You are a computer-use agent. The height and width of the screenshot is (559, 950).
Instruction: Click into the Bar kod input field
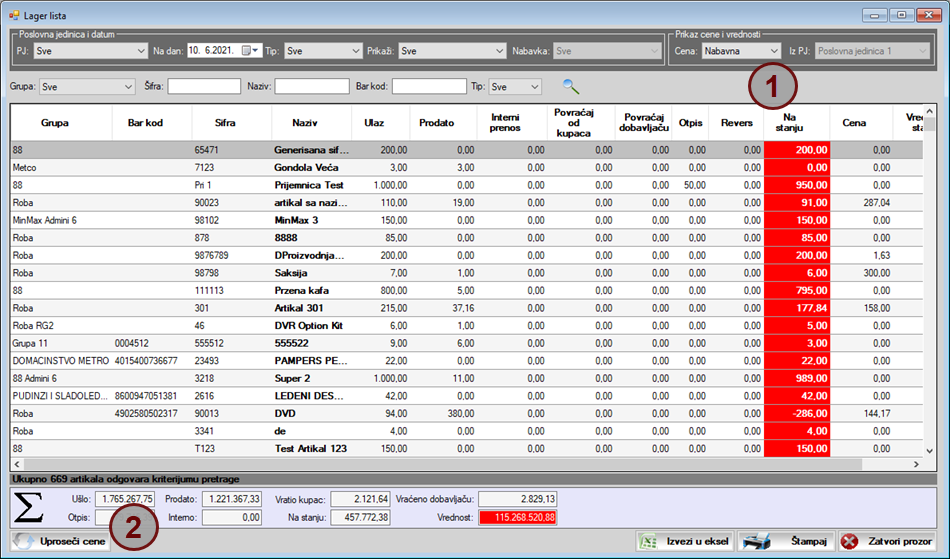429,87
